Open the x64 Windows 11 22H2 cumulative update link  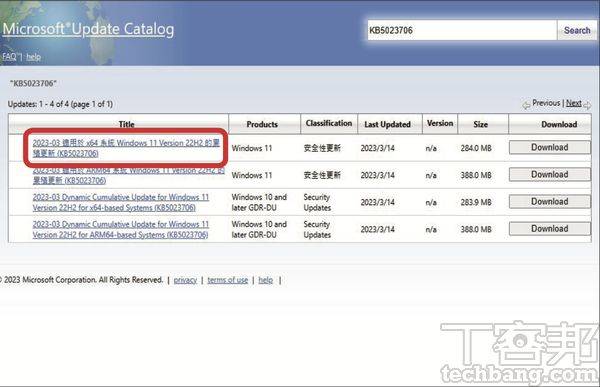[126, 148]
